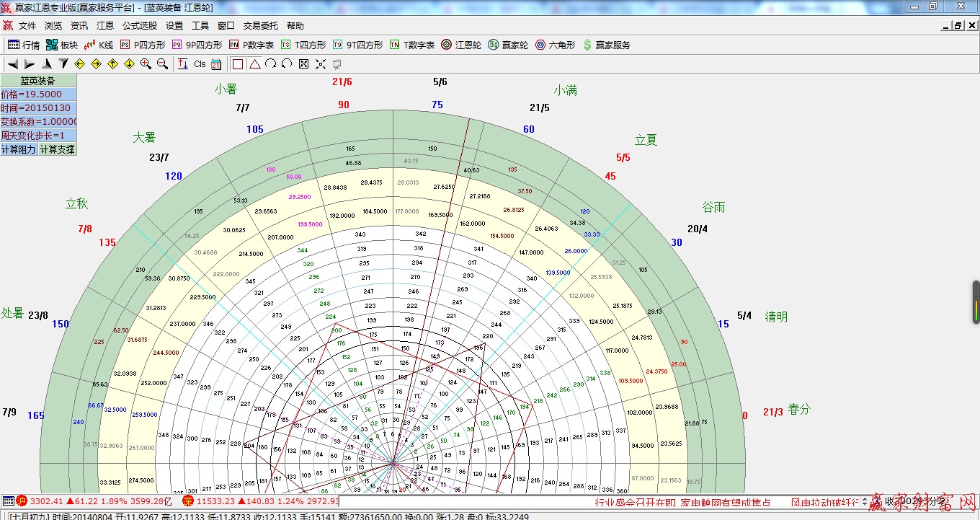Open the 公式选股 menu
Image resolution: width=980 pixels, height=520 pixels.
coord(139,25)
